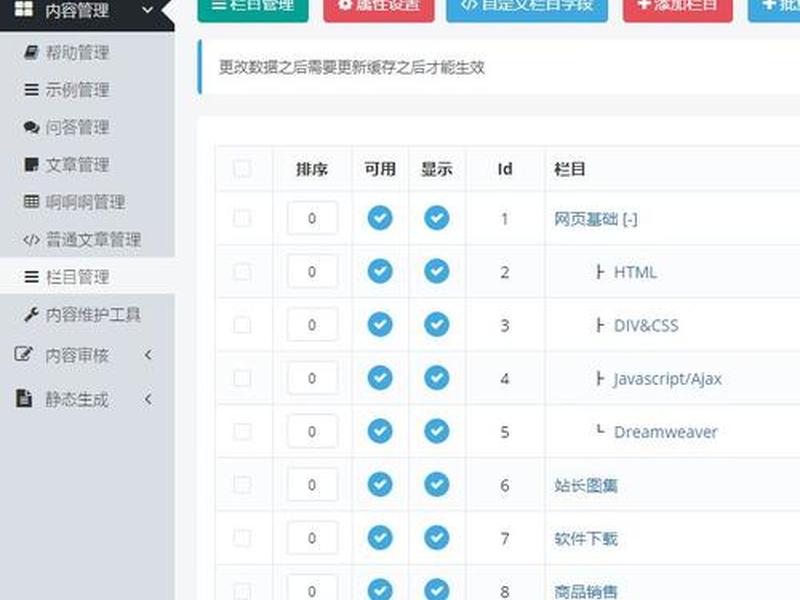Click the Id column header
Viewport: 800px width, 600px height.
[x=505, y=169]
